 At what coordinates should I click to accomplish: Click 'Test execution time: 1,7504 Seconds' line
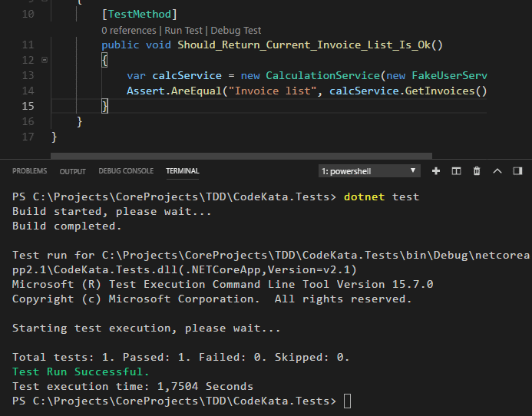coord(133,387)
